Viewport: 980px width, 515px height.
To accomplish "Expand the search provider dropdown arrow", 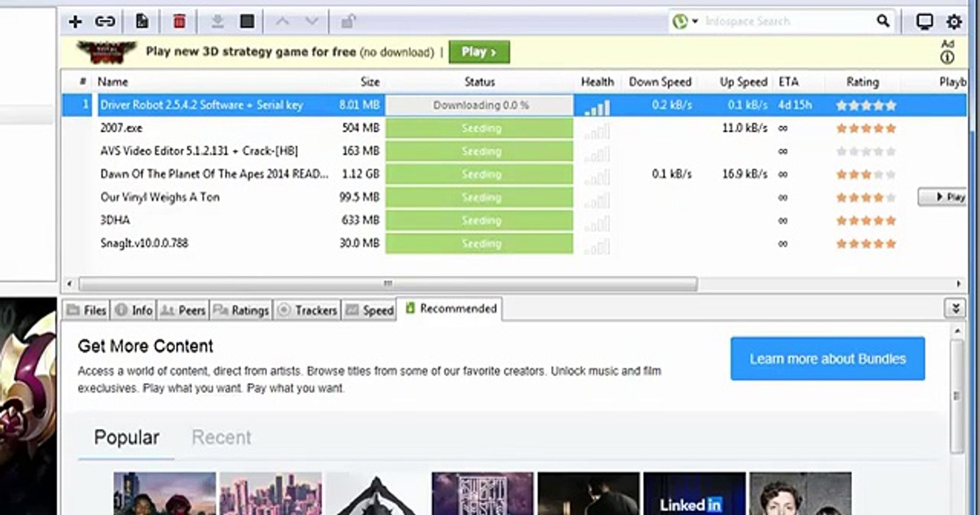I will tap(695, 21).
